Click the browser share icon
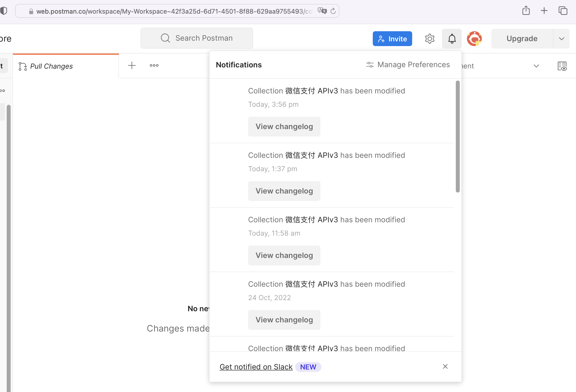 pyautogui.click(x=526, y=11)
